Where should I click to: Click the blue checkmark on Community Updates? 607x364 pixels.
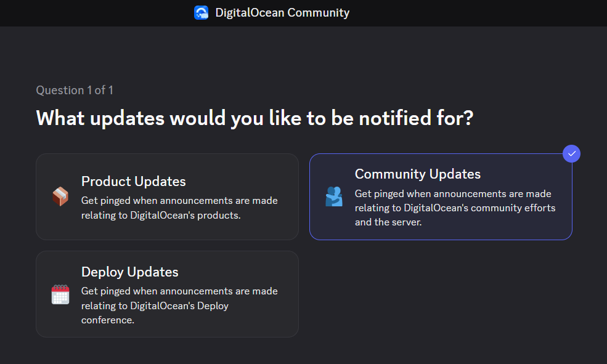(571, 153)
